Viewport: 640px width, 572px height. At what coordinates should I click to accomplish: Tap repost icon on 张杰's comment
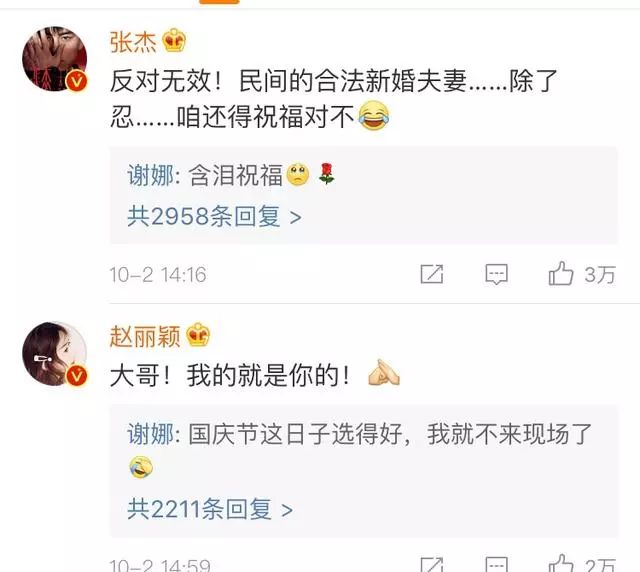coord(432,274)
